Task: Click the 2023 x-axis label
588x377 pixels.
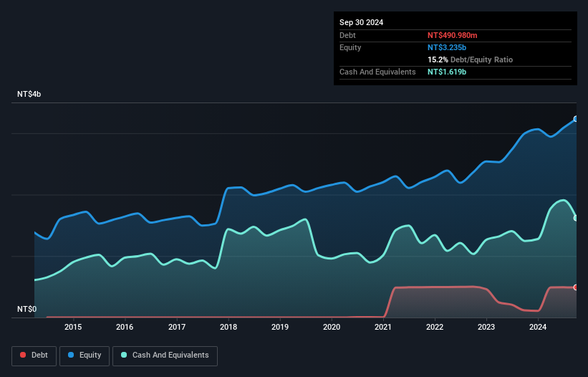Action: 486,327
